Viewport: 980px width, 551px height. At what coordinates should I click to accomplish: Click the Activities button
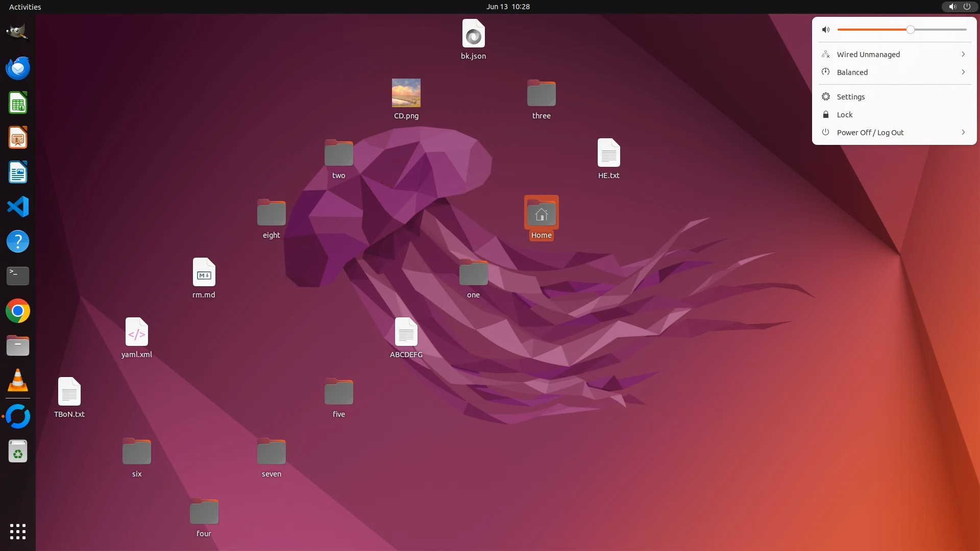[x=25, y=7]
